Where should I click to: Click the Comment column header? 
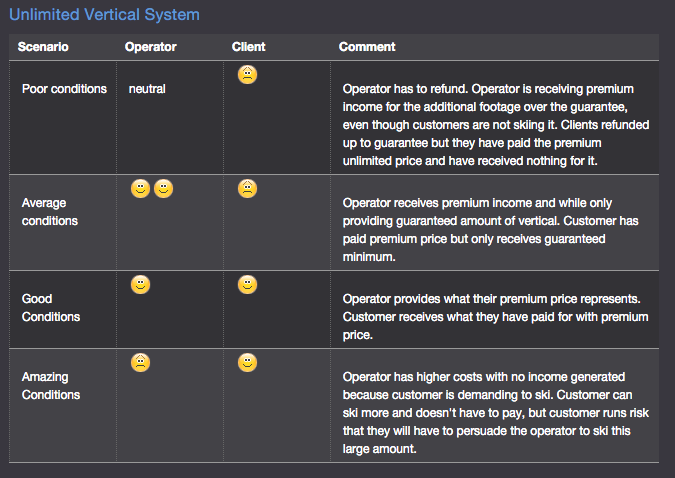(367, 47)
